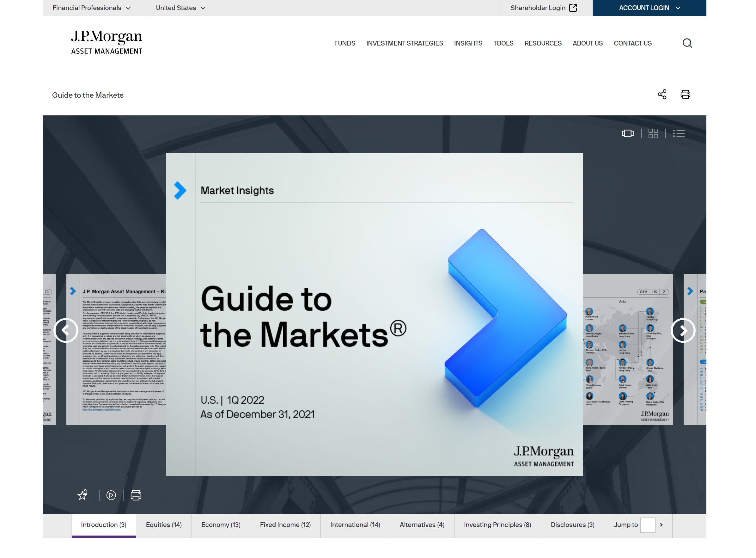
Task: Click the share icon
Action: [662, 94]
